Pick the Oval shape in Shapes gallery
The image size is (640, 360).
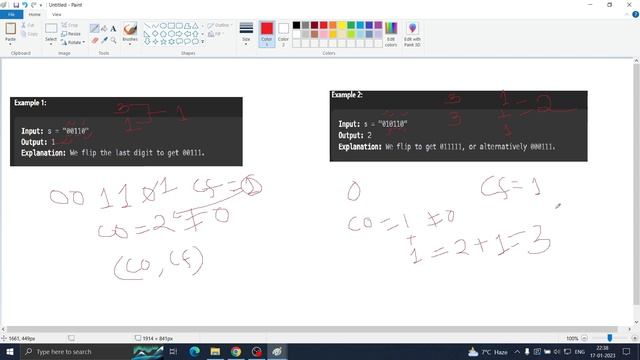tap(163, 26)
